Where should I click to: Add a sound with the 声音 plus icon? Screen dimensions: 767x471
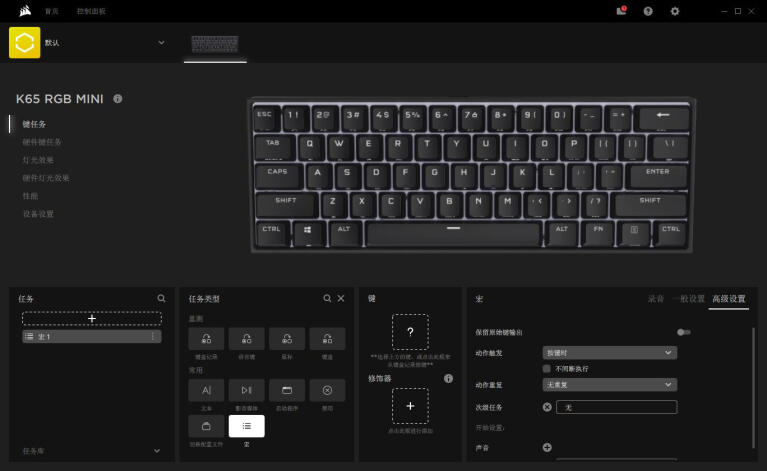(547, 447)
